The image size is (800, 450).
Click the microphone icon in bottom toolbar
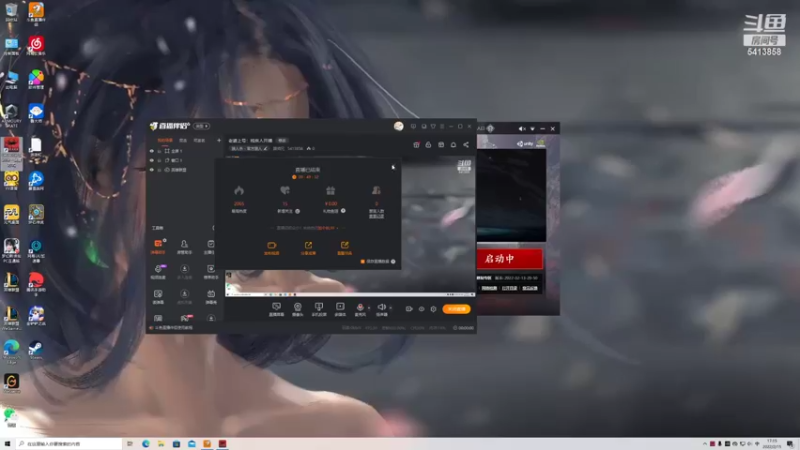360,307
